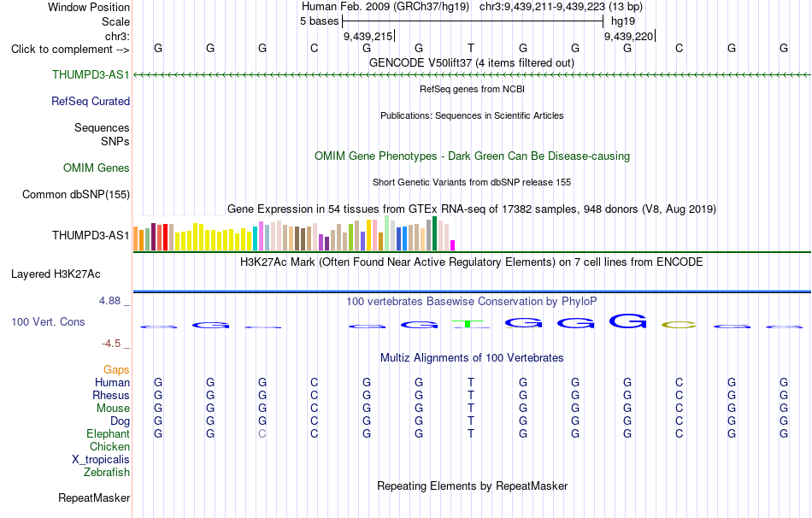Click the magenta bar ending the GTEx chart

[453, 245]
